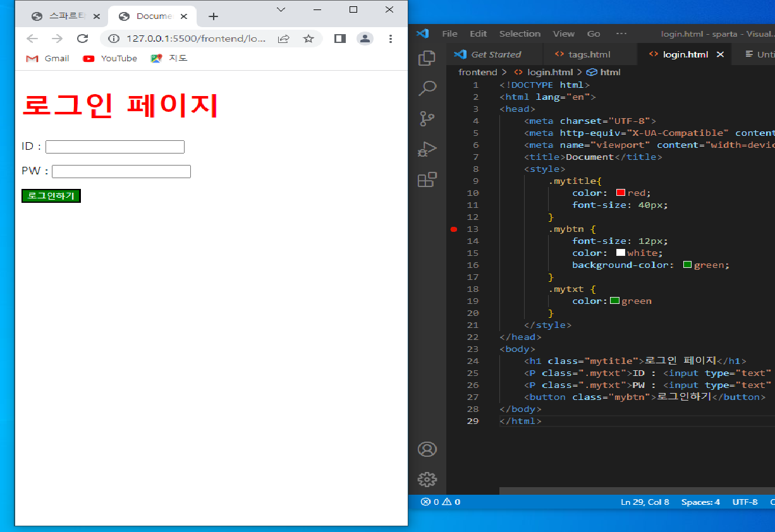Image resolution: width=775 pixels, height=532 pixels.
Task: Open Run and Debug view
Action: (x=427, y=149)
